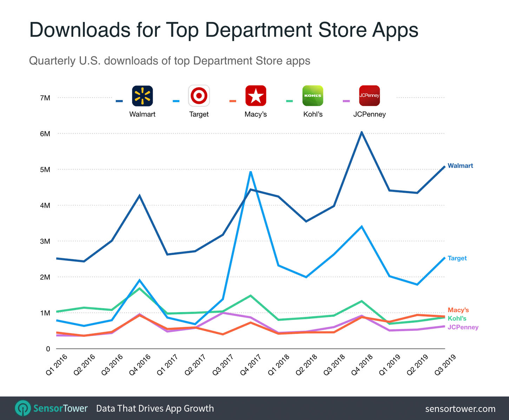Viewport: 509px width, 420px height.
Task: Toggle the Walmart series via its legend entry
Action: pyautogui.click(x=142, y=114)
